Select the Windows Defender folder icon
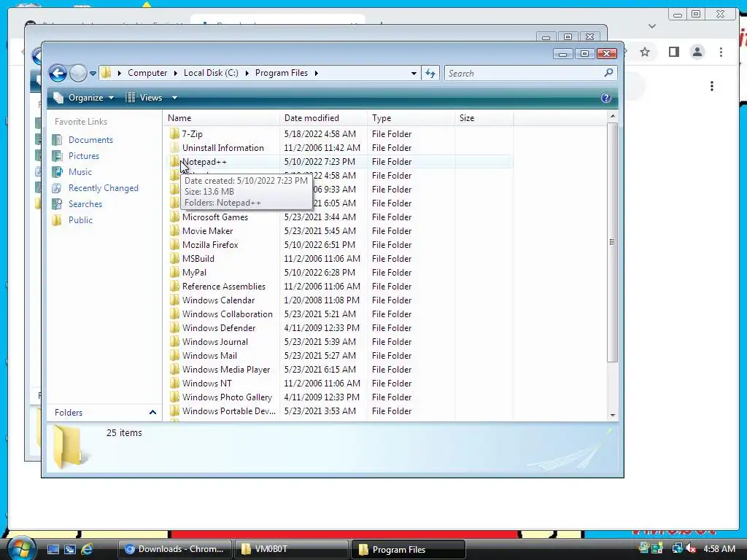 click(x=174, y=327)
